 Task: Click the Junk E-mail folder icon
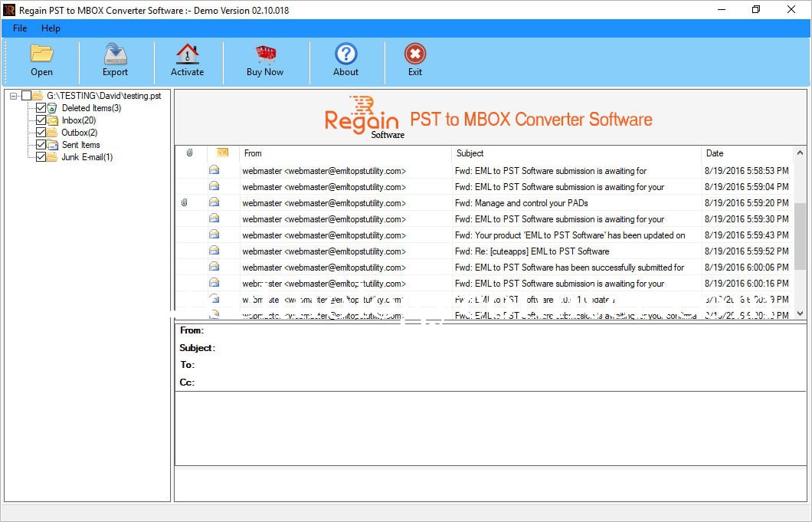pos(52,157)
